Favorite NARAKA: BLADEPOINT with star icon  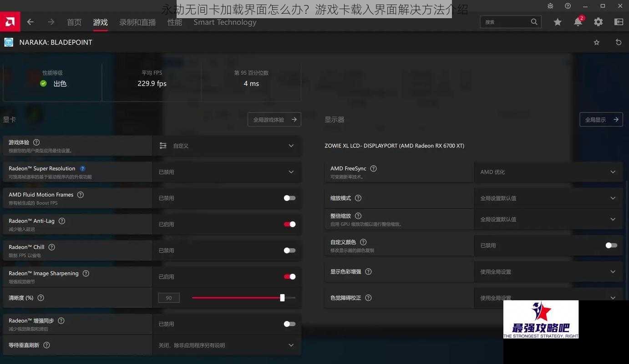click(x=597, y=42)
